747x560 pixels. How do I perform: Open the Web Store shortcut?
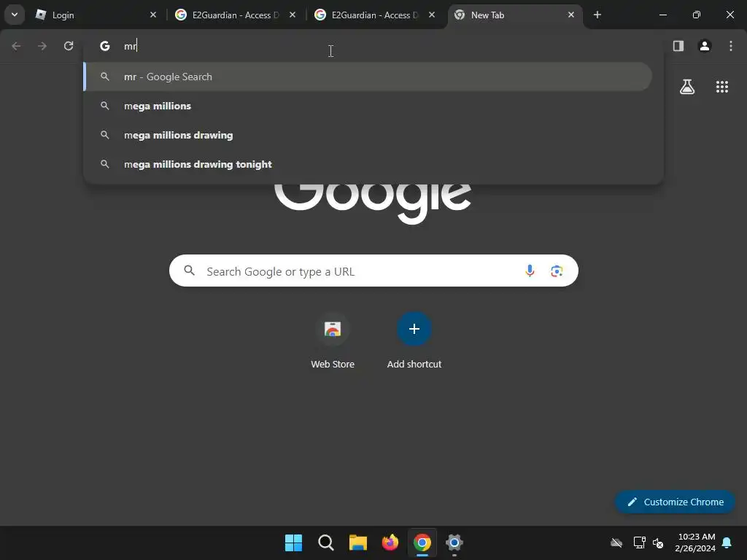pyautogui.click(x=333, y=341)
